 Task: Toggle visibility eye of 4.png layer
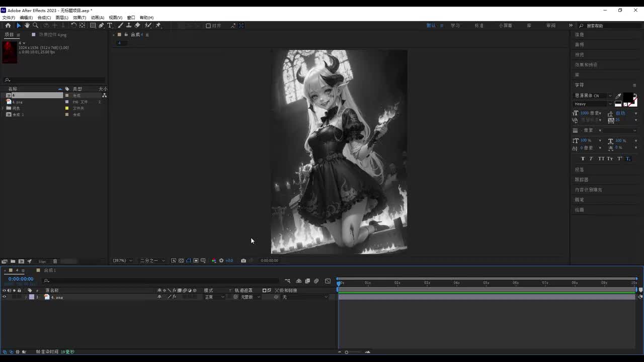point(5,297)
